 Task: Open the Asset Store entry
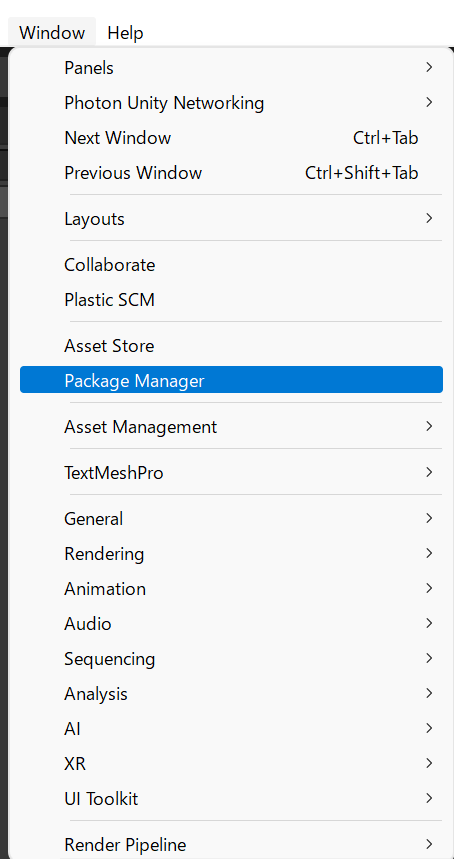click(x=231, y=346)
